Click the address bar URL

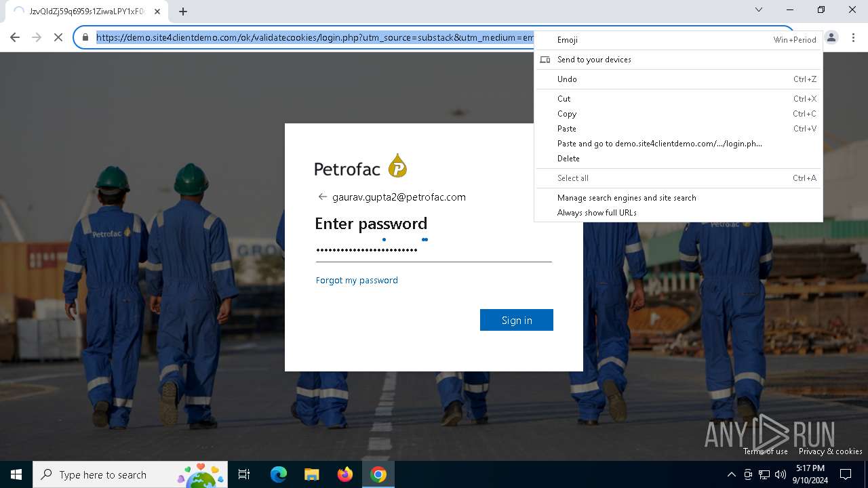click(315, 38)
